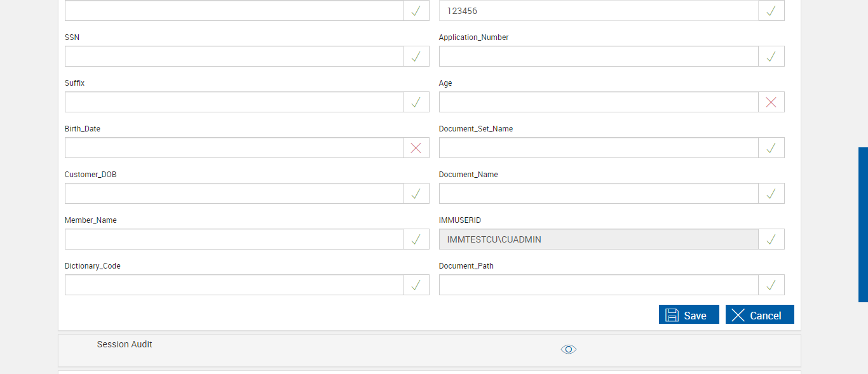
Task: Click the checkmark beside Document_Path field
Action: click(771, 285)
